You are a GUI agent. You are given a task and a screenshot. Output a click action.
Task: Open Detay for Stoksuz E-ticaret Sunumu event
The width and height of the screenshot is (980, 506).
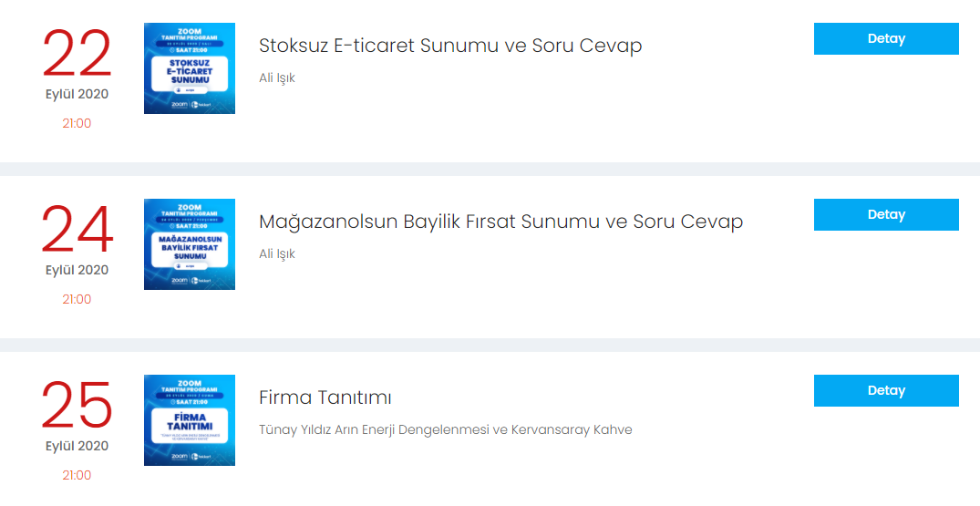(x=885, y=38)
